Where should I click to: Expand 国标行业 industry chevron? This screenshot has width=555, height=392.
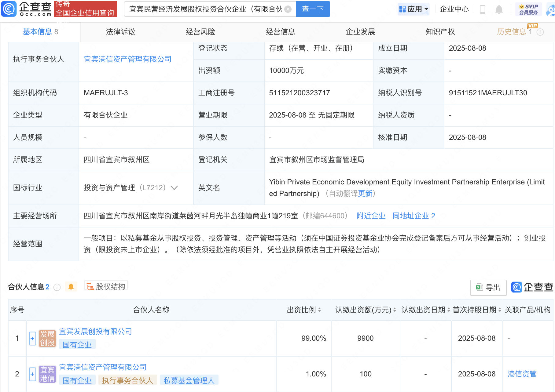coord(174,188)
